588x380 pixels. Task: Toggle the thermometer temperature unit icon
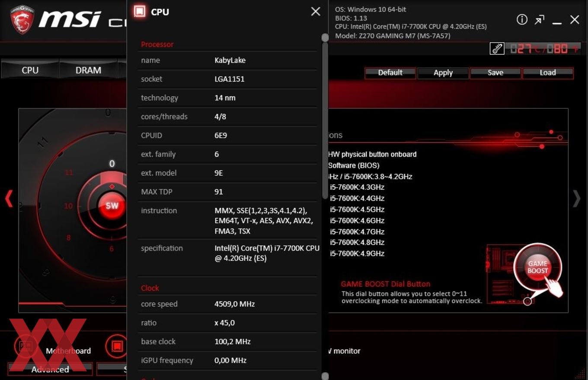[497, 48]
